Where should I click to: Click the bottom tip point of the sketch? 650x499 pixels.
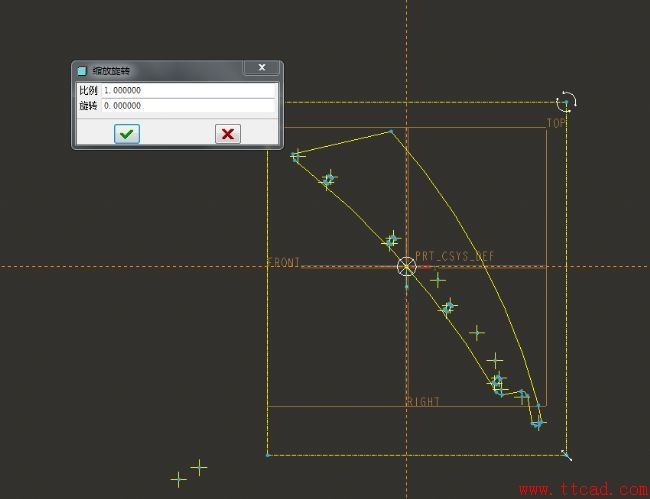pyautogui.click(x=538, y=424)
